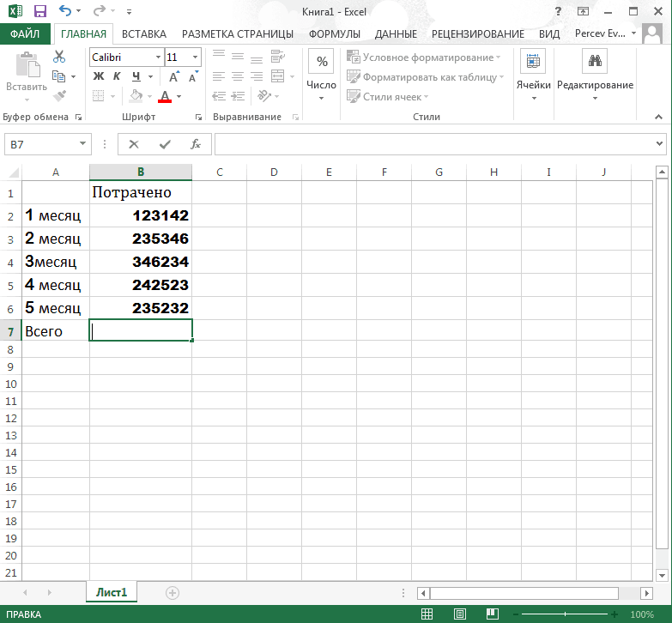Viewport: 672px width, 623px height.
Task: Select cell B4 containing 346234
Action: [x=141, y=262]
